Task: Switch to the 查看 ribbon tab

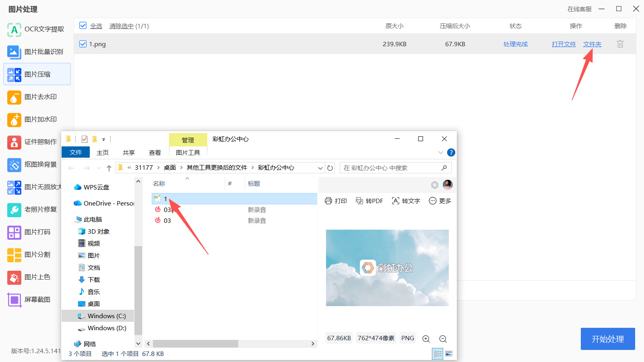Action: [x=155, y=152]
